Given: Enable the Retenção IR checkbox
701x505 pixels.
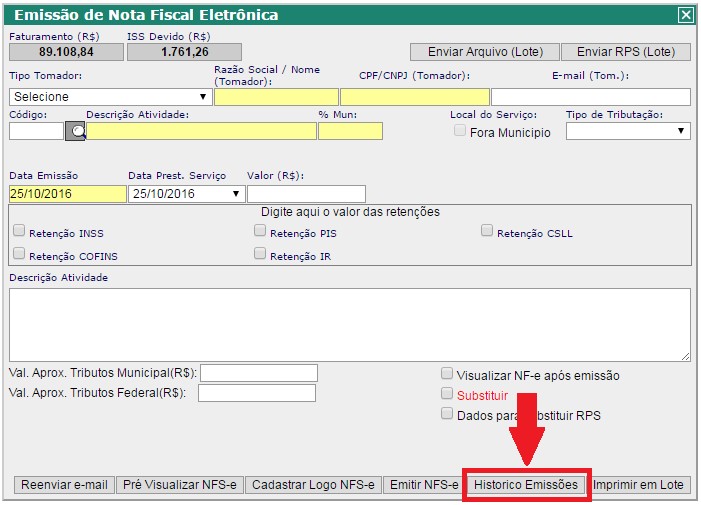Looking at the screenshot, I should (x=260, y=254).
